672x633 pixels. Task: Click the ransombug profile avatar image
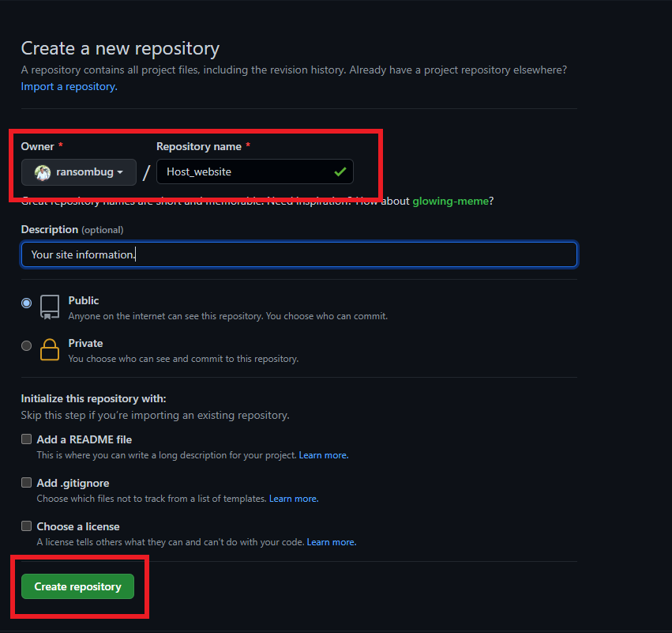click(x=42, y=171)
